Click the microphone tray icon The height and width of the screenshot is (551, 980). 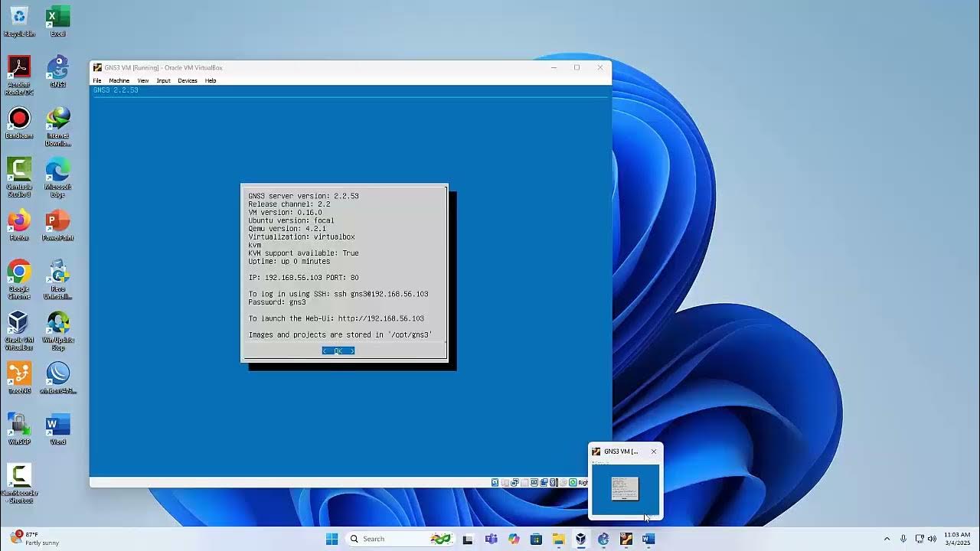click(903, 539)
